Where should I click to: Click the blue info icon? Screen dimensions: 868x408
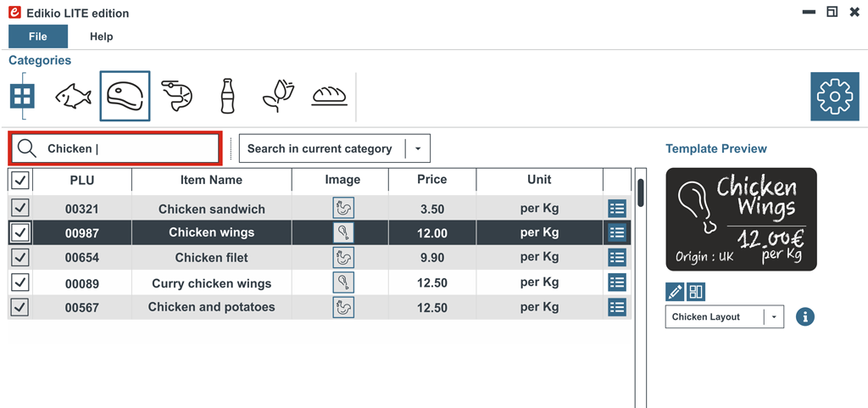tap(805, 316)
